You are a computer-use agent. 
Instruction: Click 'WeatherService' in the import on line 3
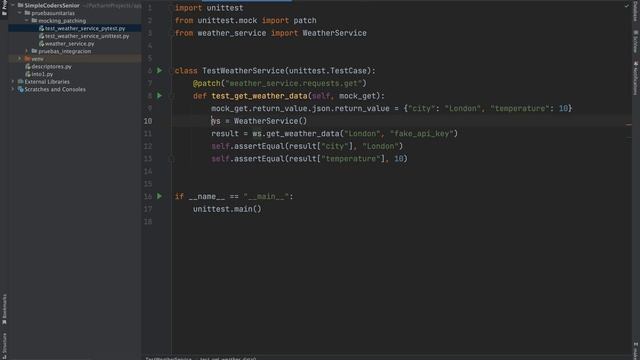coord(334,33)
